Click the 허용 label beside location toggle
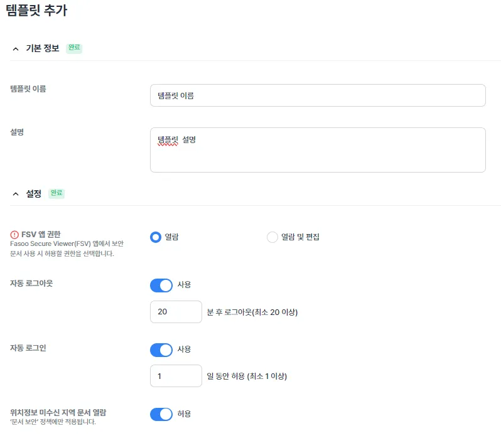Screen dimensions: 501x448 coord(184,414)
